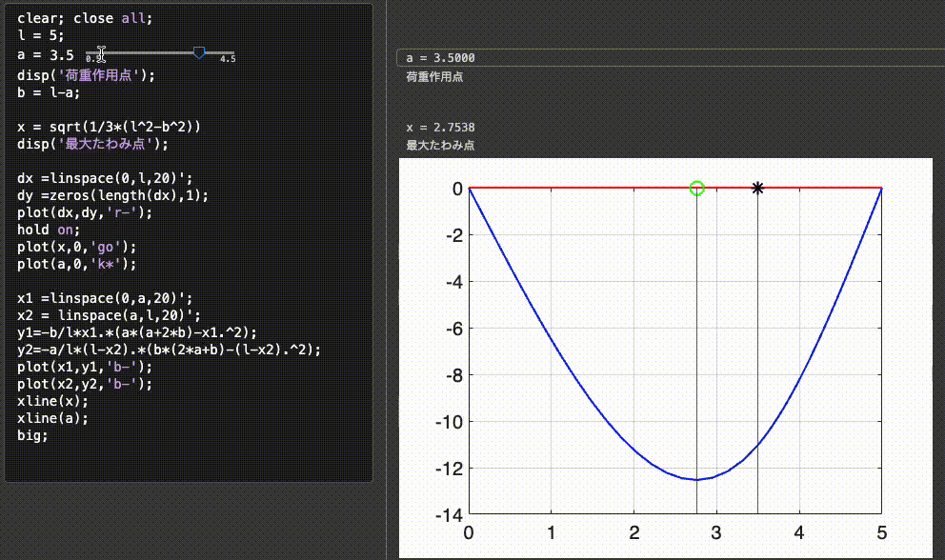This screenshot has height=560, width=945.
Task: Click the code line 'x = sqrt(1/3*(l^2-b^2))'
Action: 109,127
